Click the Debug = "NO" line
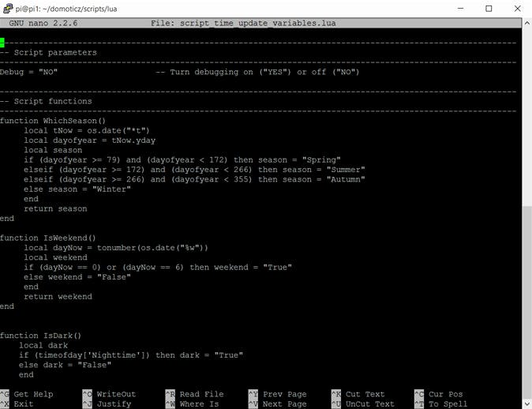This screenshot has height=409, width=532. (29, 72)
